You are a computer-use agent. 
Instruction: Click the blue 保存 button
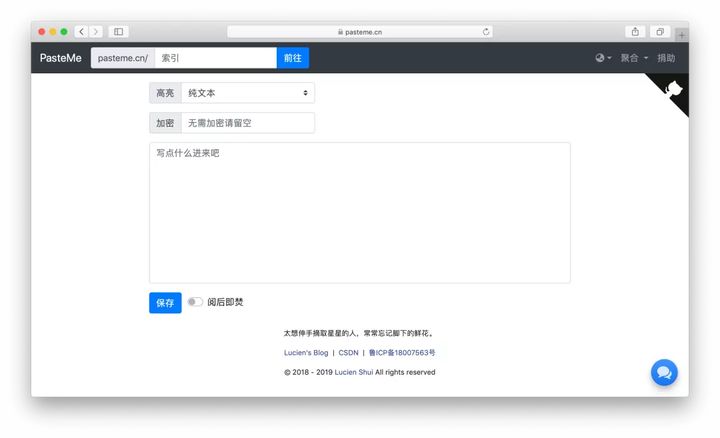165,303
